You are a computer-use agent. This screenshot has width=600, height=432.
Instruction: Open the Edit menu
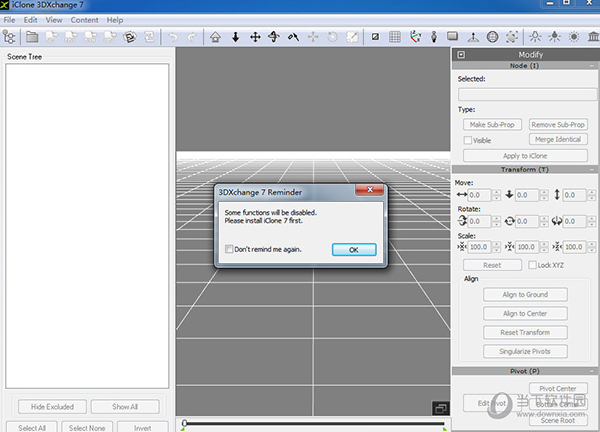click(30, 20)
